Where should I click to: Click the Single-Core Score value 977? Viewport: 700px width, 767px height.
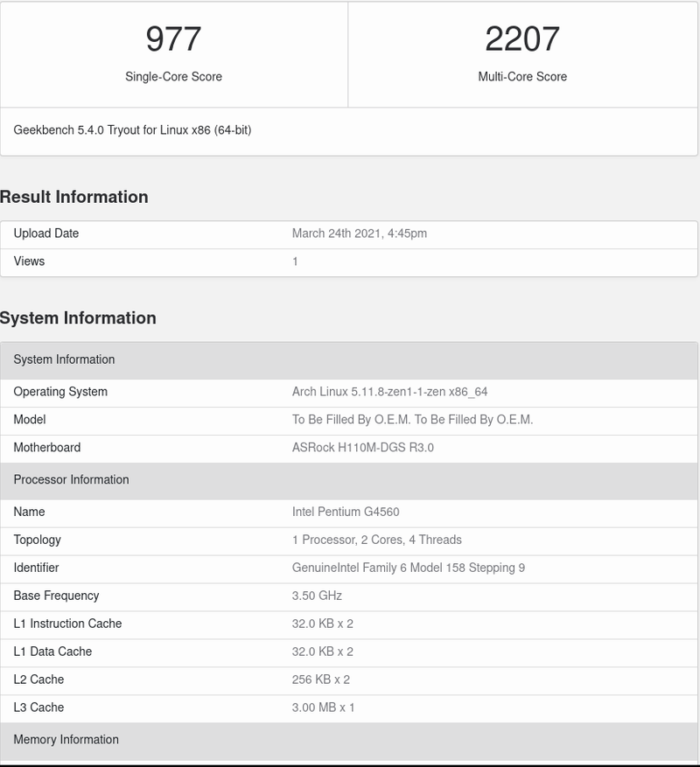tap(173, 39)
